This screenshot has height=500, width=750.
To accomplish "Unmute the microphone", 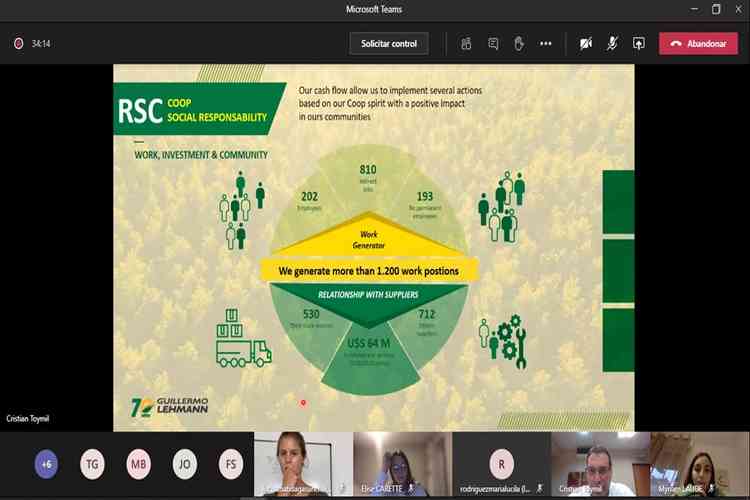I will click(x=612, y=44).
